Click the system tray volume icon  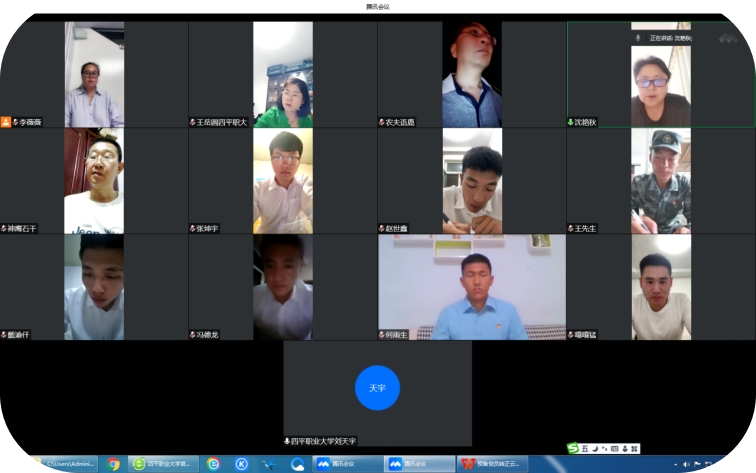point(686,464)
